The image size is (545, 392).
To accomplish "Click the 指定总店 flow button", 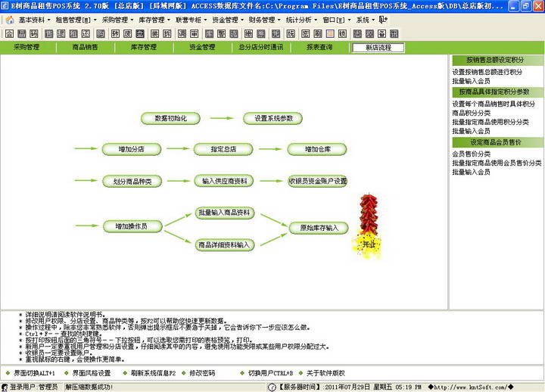I will tap(223, 149).
